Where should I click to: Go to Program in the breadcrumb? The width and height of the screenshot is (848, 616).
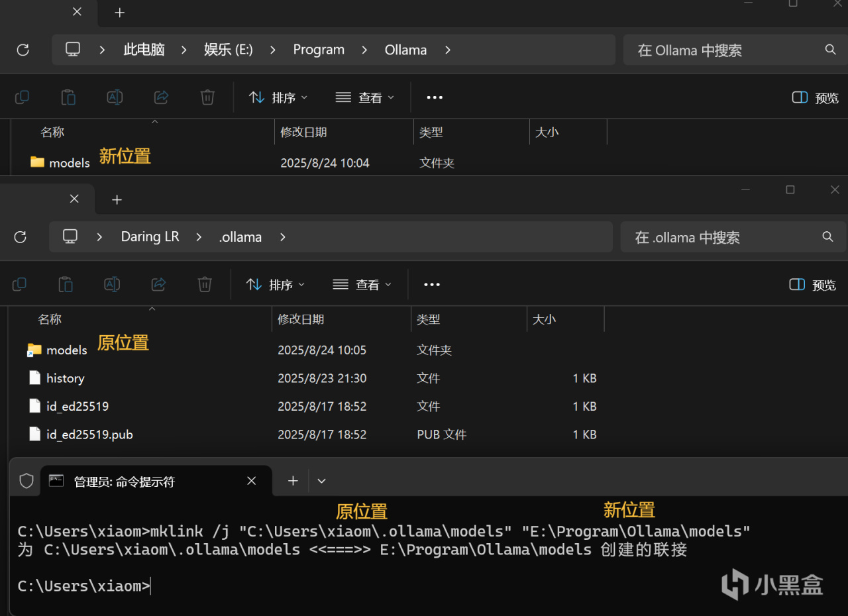point(319,50)
